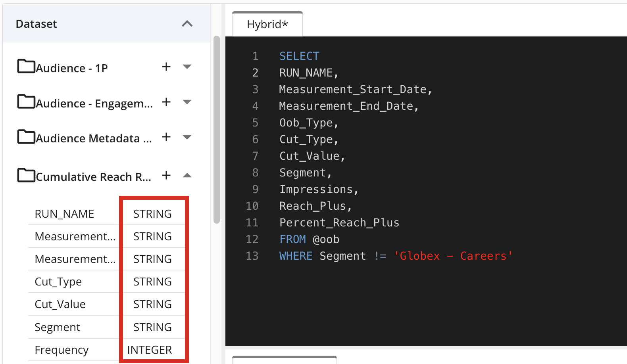Add Audience Metadata dataset with plus
Image resolution: width=627 pixels, height=364 pixels.
[166, 137]
